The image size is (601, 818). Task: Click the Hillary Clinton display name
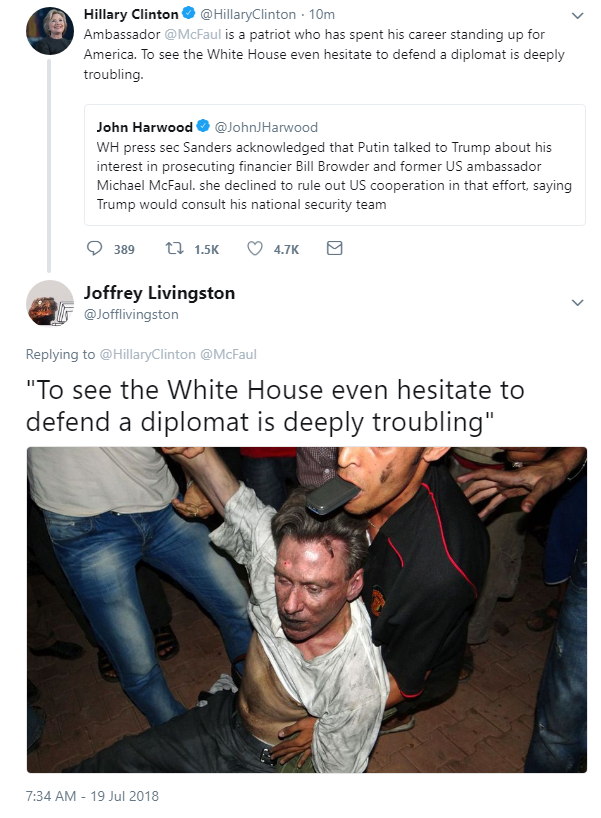point(131,15)
